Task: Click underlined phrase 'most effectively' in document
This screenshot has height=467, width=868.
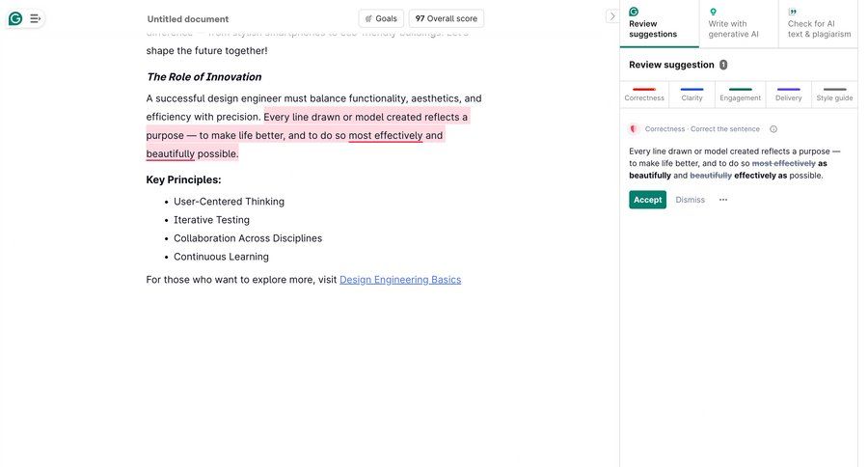Action: (385, 136)
